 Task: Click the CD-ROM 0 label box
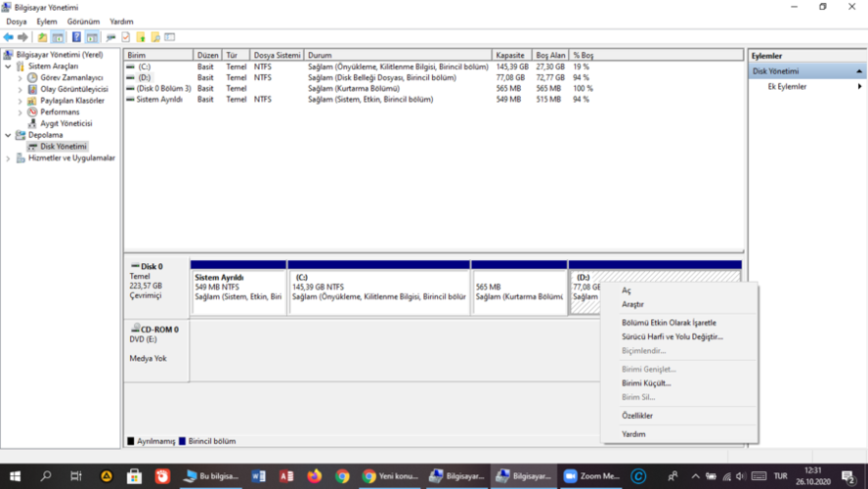click(156, 350)
